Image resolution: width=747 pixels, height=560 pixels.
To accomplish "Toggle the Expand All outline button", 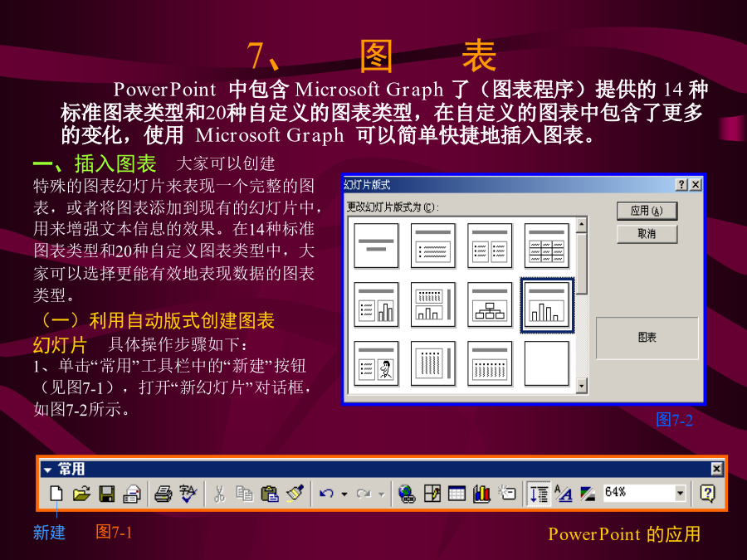I will click(x=539, y=494).
